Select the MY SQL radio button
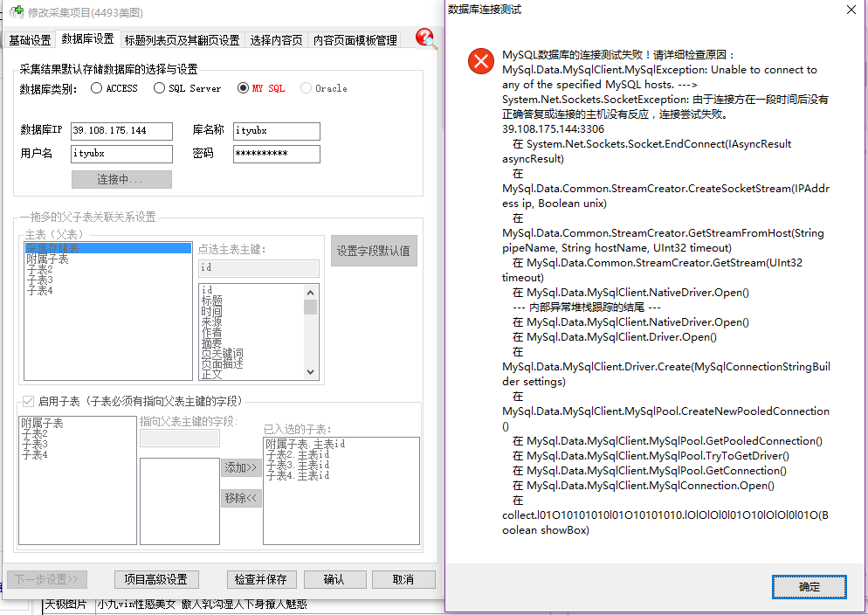The width and height of the screenshot is (868, 615). [242, 88]
